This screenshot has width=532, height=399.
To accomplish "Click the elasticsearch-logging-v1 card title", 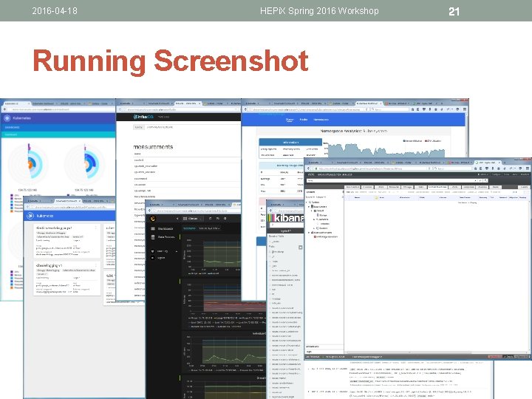I will click(x=54, y=228).
